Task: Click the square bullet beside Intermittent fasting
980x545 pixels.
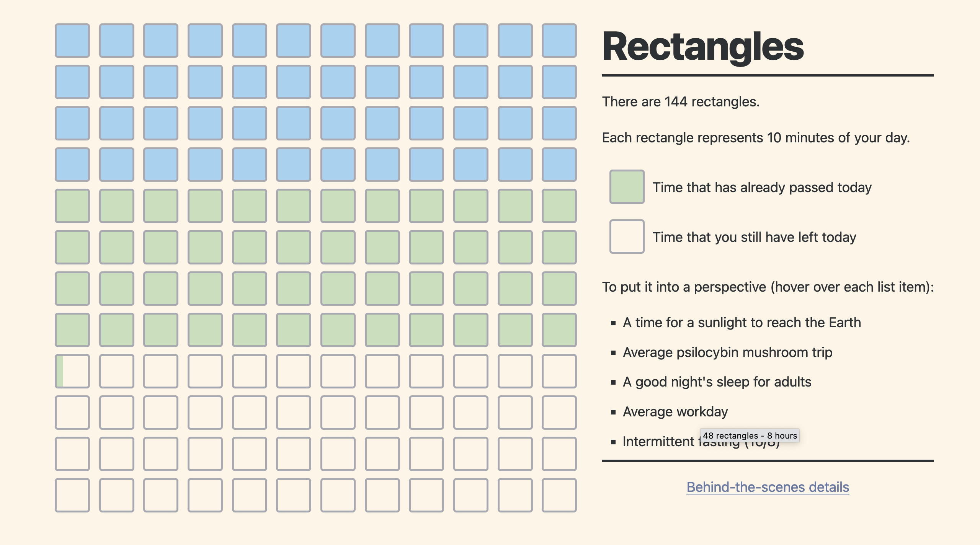Action: click(x=614, y=442)
